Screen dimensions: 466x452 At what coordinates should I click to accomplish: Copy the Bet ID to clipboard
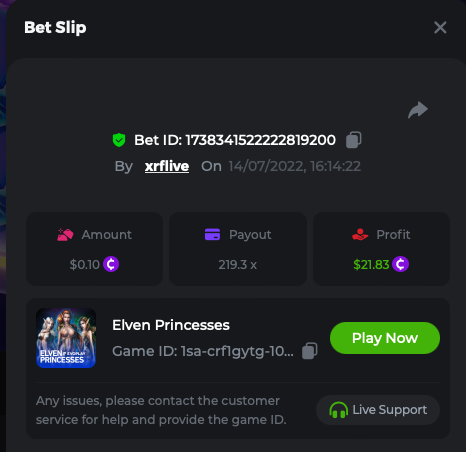click(354, 140)
